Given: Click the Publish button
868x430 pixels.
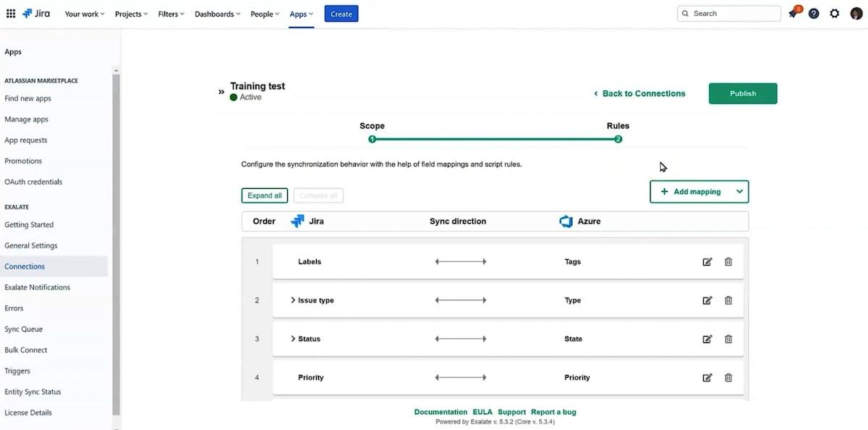Looking at the screenshot, I should pyautogui.click(x=743, y=93).
